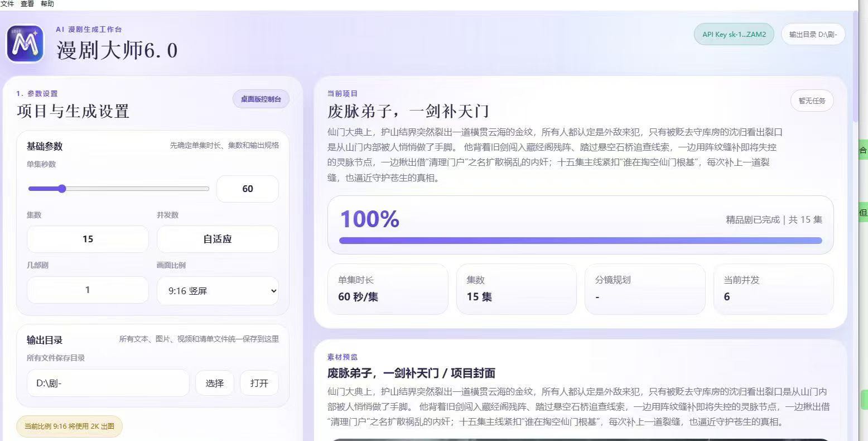Click the 100% progress bar
The height and width of the screenshot is (441, 868).
pos(580,241)
